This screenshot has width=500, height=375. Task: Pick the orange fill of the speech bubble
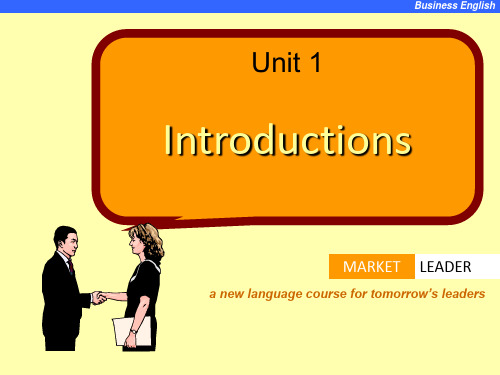[287, 187]
